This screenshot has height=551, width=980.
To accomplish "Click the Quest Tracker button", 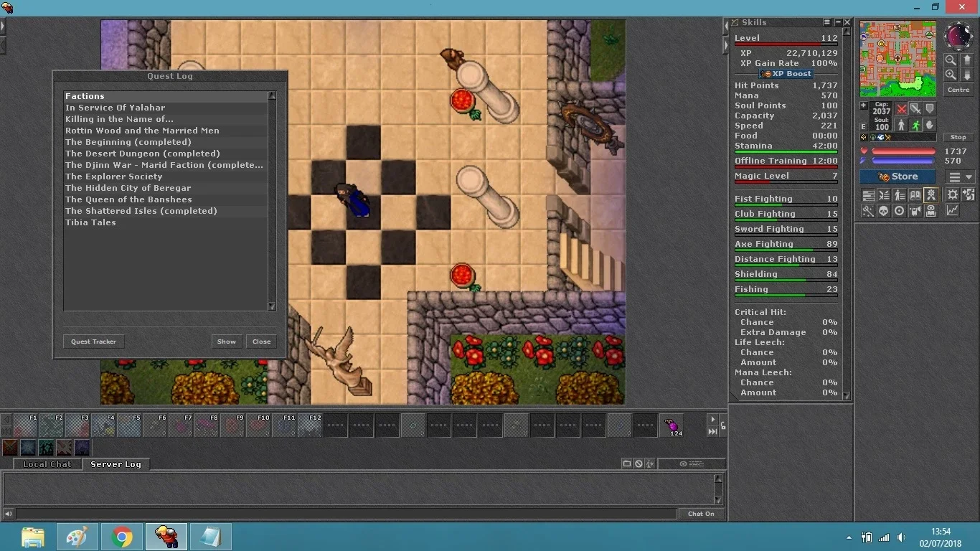I will [x=94, y=342].
